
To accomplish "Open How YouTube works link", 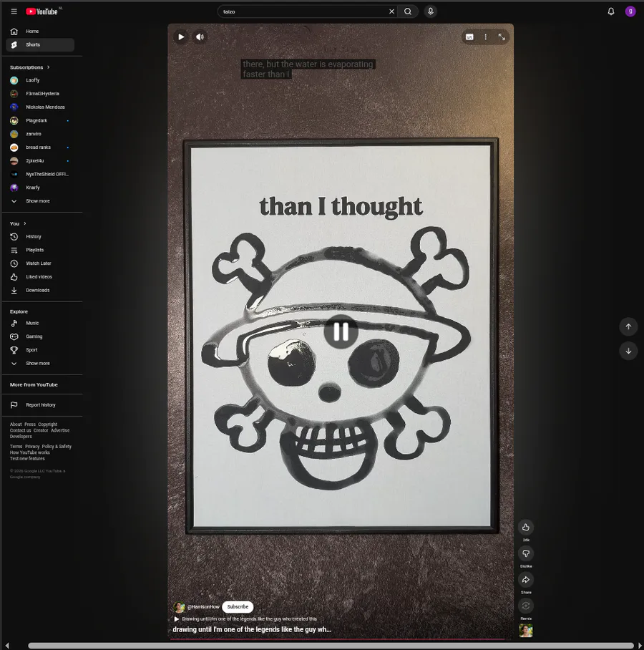I will tap(30, 452).
